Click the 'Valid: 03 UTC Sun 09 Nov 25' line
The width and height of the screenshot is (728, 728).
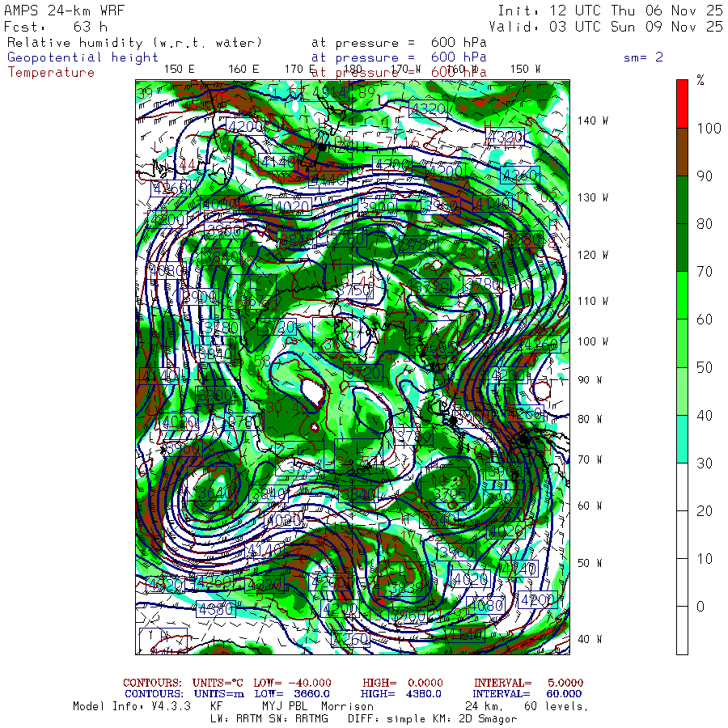click(x=607, y=27)
